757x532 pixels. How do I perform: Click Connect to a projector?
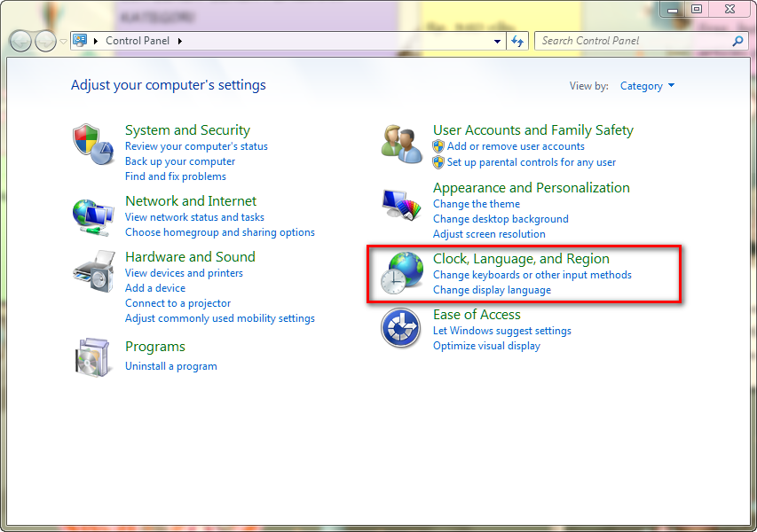[x=177, y=303]
